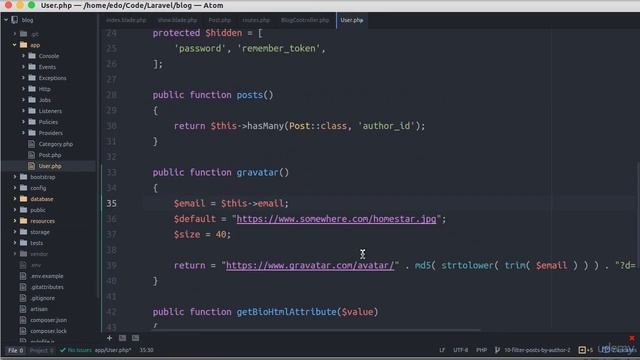The height and width of the screenshot is (360, 640).
Task: Expand the Console folder
Action: coord(23,56)
